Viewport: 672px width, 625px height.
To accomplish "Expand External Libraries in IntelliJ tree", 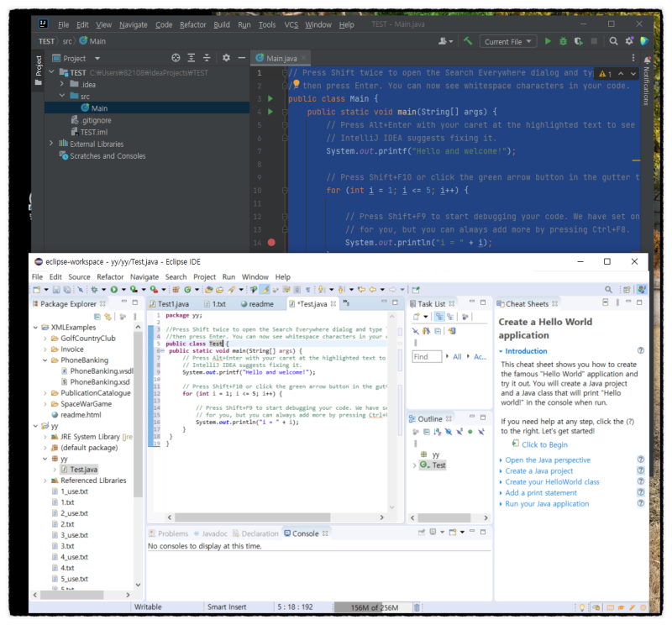I will tap(51, 143).
